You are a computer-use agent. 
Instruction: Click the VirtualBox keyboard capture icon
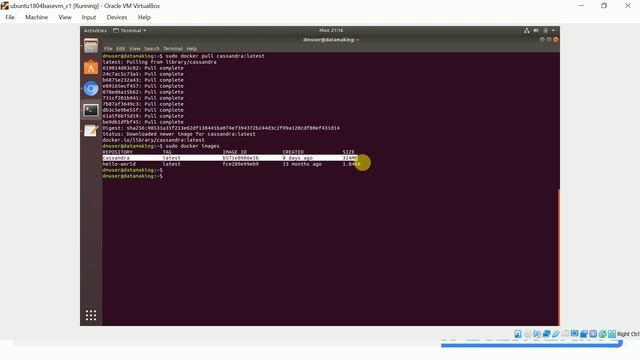coord(612,334)
